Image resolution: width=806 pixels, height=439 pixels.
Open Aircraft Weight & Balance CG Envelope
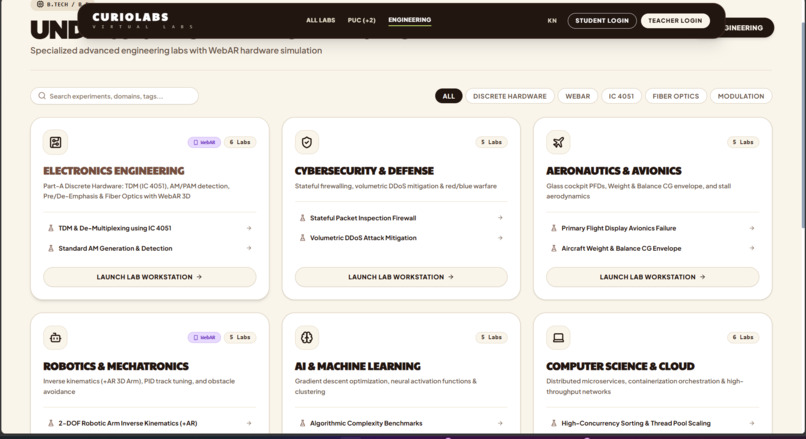point(652,248)
